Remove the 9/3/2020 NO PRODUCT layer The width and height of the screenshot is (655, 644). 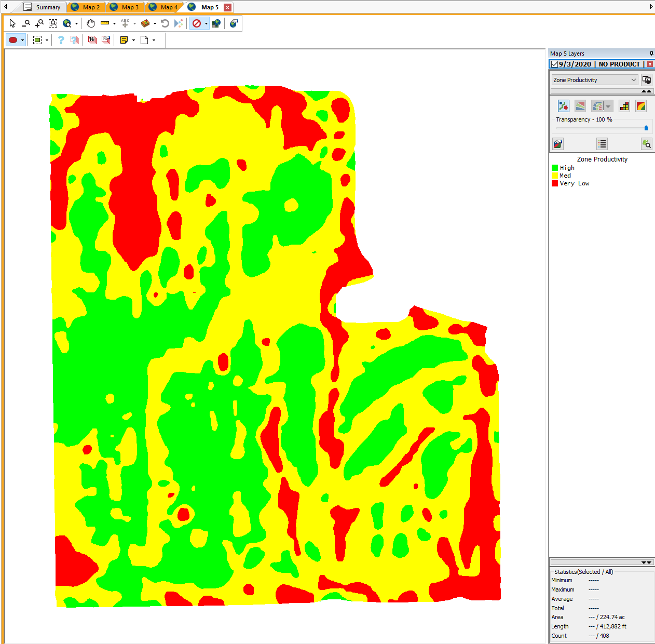point(650,64)
